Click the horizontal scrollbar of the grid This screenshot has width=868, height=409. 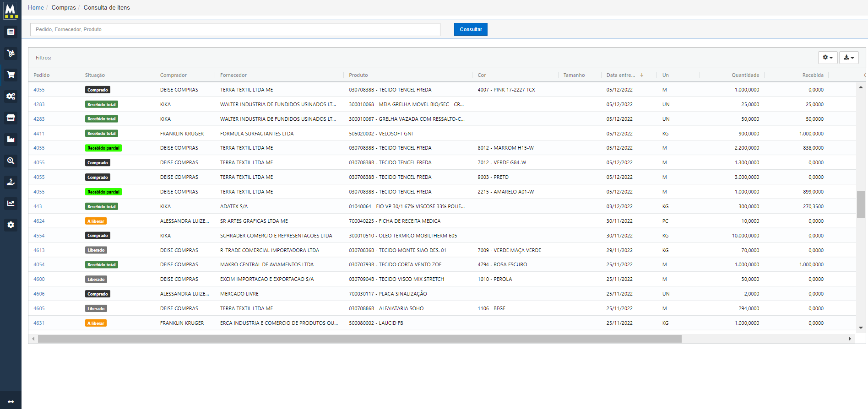[359, 339]
